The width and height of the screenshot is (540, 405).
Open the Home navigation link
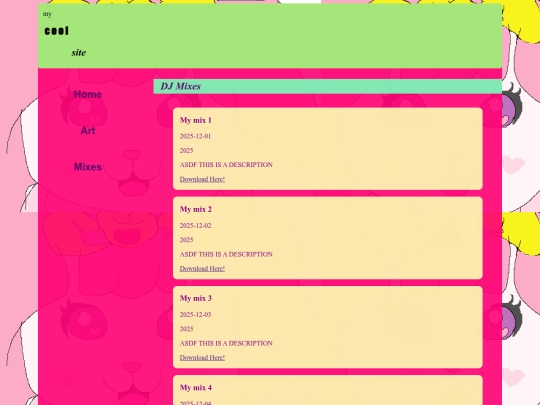pos(88,94)
